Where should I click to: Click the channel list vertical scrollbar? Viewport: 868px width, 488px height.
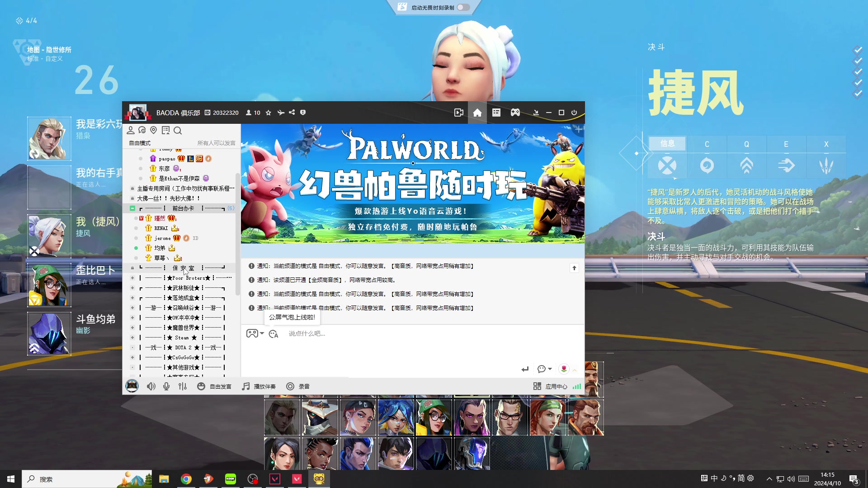click(x=238, y=234)
